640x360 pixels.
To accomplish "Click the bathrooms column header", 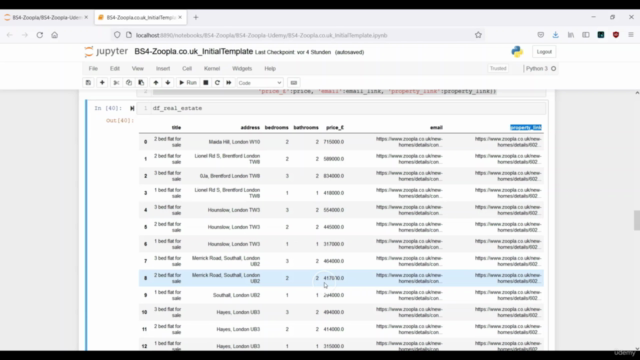I will point(306,128).
